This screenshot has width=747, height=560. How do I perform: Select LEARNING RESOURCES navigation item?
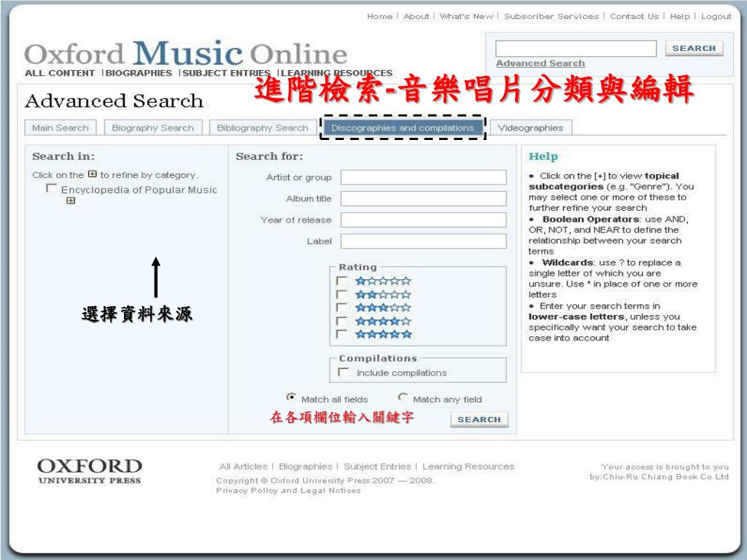point(337,73)
